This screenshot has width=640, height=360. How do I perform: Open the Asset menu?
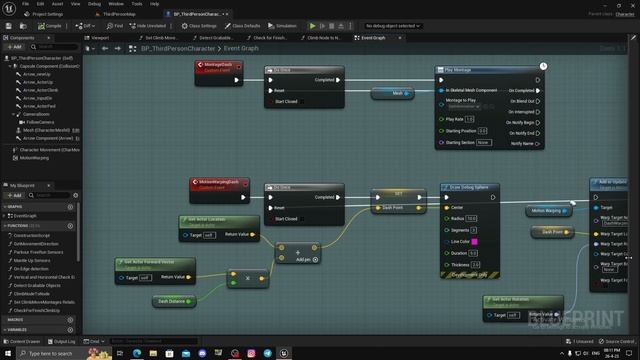pos(57,4)
